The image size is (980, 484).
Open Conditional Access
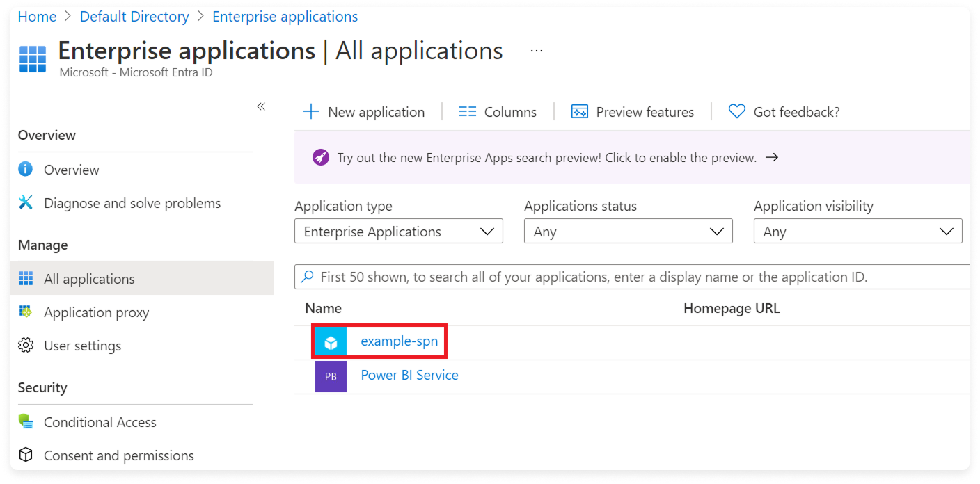tap(100, 422)
